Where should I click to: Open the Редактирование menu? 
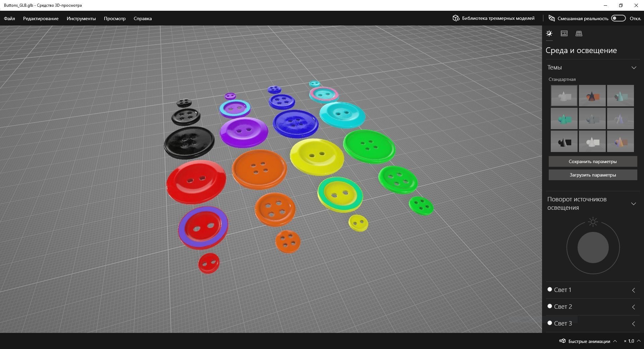point(41,18)
